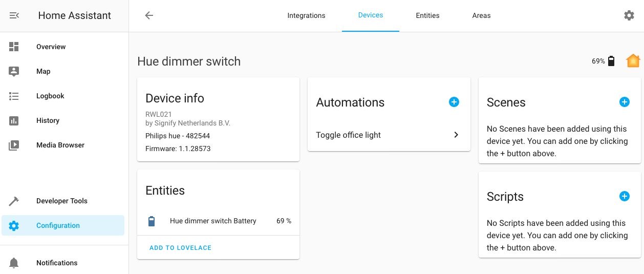Add a new scene with the plus icon

[624, 102]
